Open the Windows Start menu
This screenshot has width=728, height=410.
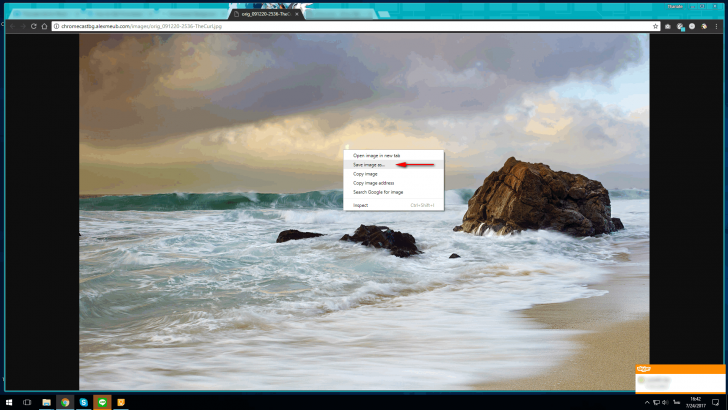point(9,402)
